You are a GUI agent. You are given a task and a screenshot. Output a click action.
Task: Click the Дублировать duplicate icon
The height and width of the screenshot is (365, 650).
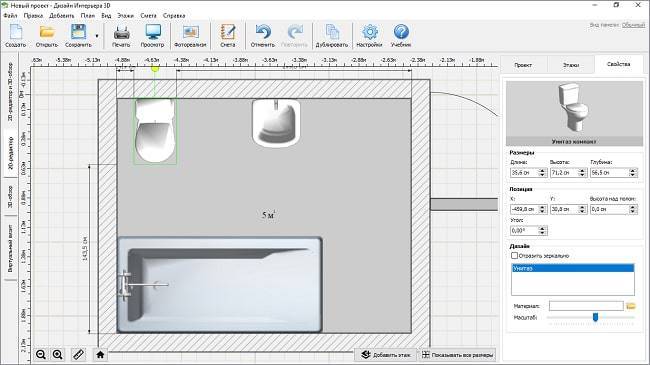[332, 32]
